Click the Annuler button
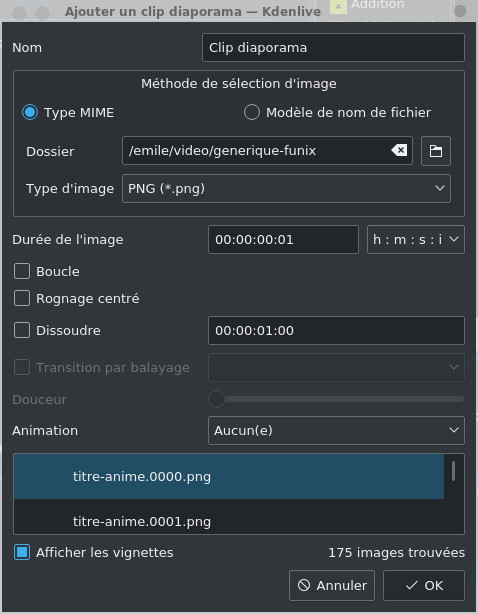 (332, 585)
